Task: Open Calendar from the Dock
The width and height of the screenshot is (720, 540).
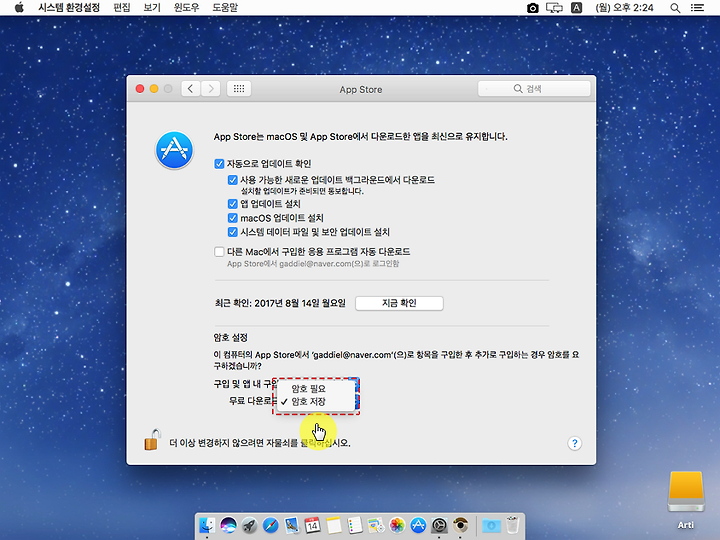Action: 313,525
